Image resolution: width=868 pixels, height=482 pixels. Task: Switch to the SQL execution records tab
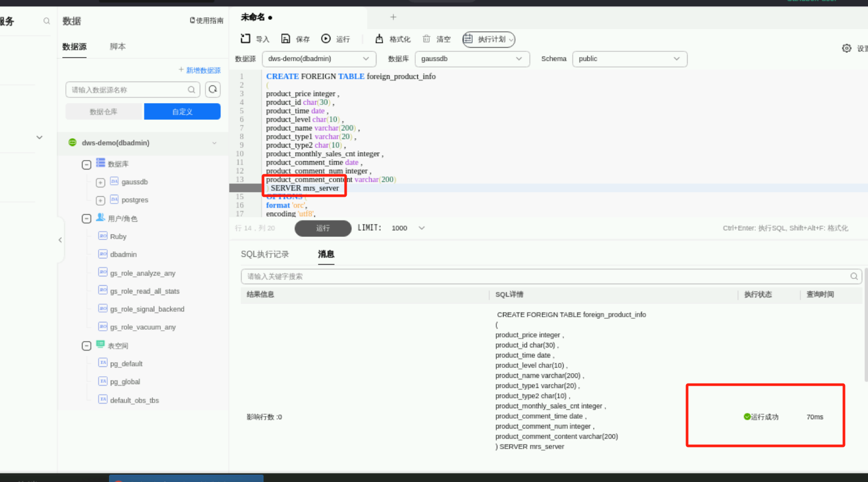(x=265, y=254)
